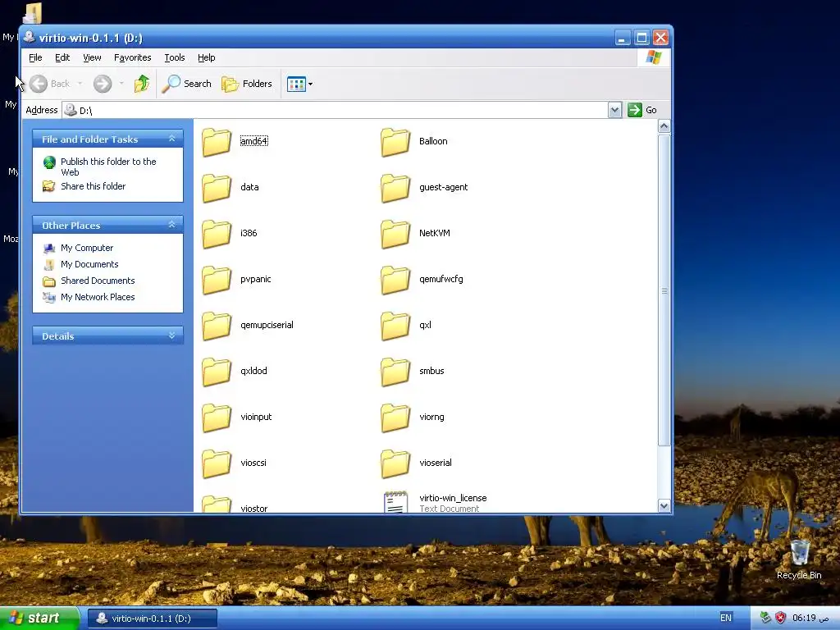840x630 pixels.
Task: Select the vioinput folder icon
Action: coord(217,418)
